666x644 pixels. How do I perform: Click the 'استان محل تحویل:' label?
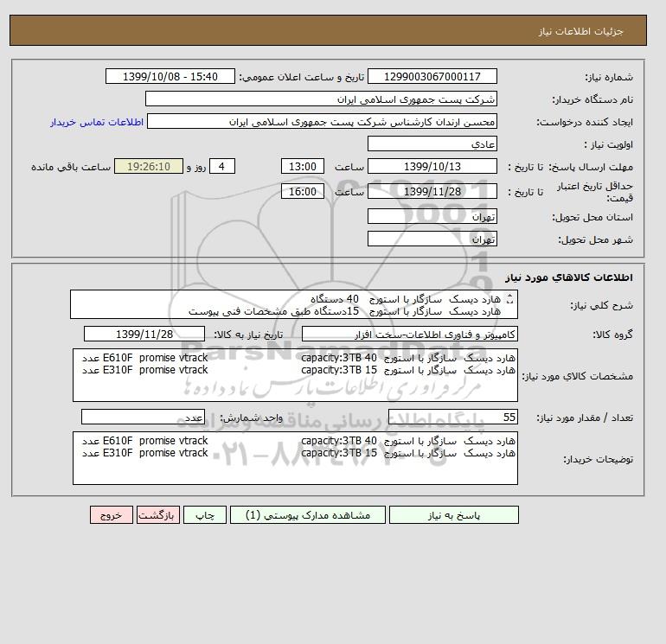point(592,217)
